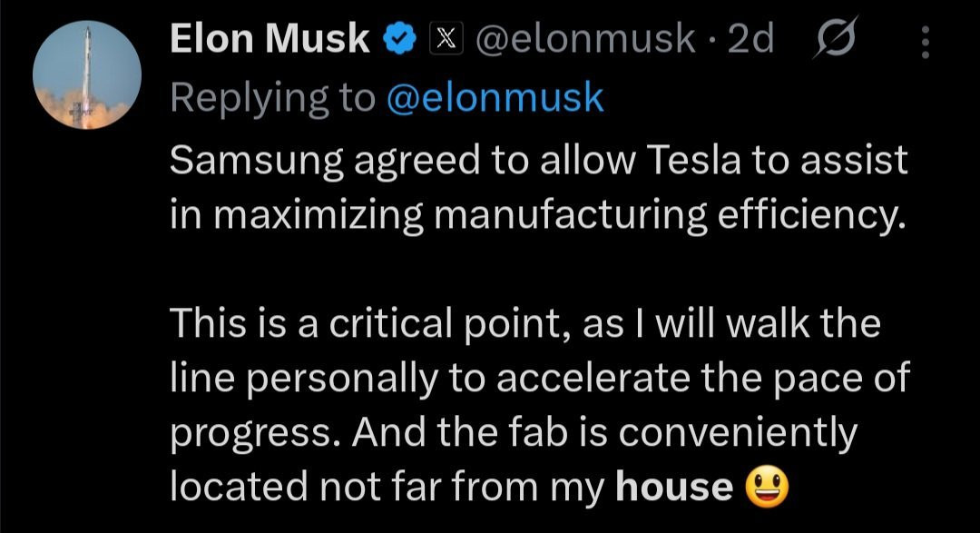Click the line 'line personally to accelerate the pace of'
Screen dimensions: 980x533
[540, 380]
